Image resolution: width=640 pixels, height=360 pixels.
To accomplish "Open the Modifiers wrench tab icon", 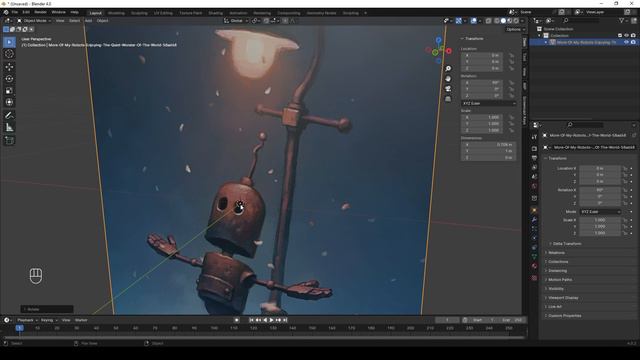I will [x=534, y=220].
